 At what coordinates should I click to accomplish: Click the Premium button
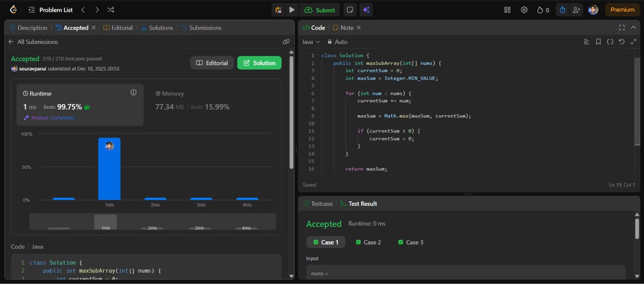point(623,10)
